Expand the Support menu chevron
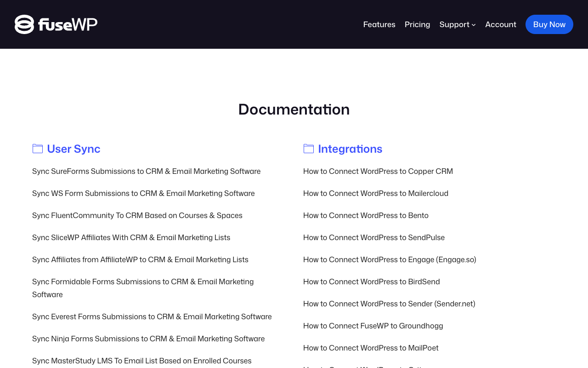This screenshot has height=368, width=588. 474,25
